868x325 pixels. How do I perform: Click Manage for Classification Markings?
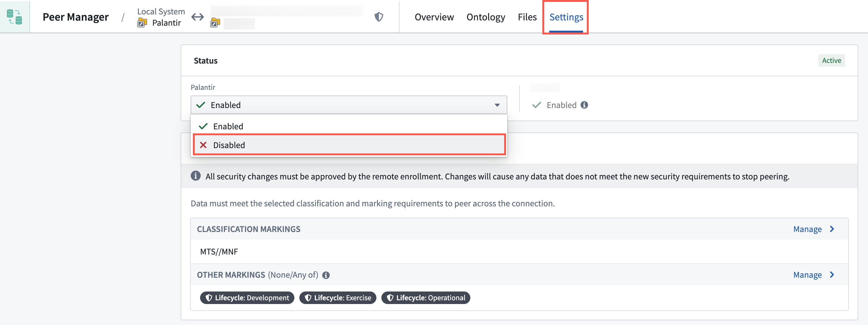pos(814,229)
